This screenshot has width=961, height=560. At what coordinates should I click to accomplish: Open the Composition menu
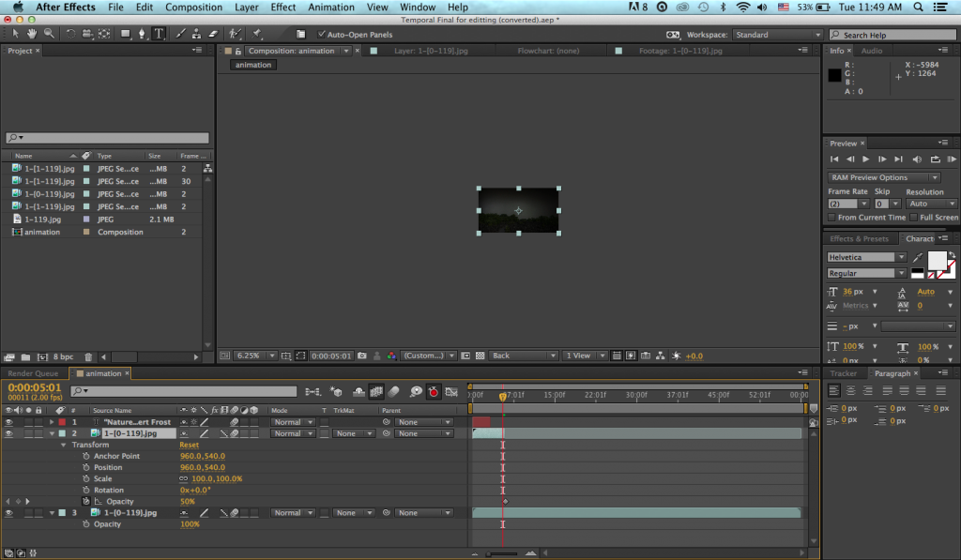tap(193, 7)
